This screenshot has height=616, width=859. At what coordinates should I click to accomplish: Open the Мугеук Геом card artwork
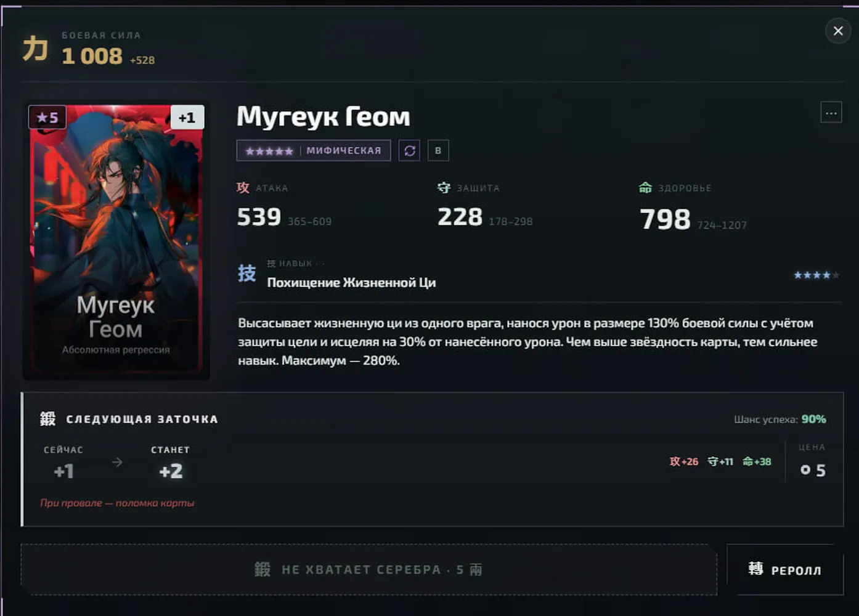coord(116,240)
